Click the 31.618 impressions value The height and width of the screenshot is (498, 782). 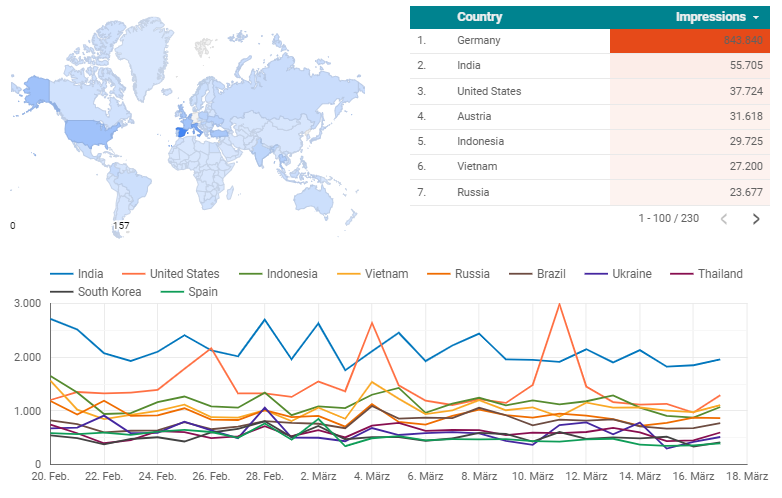(746, 116)
